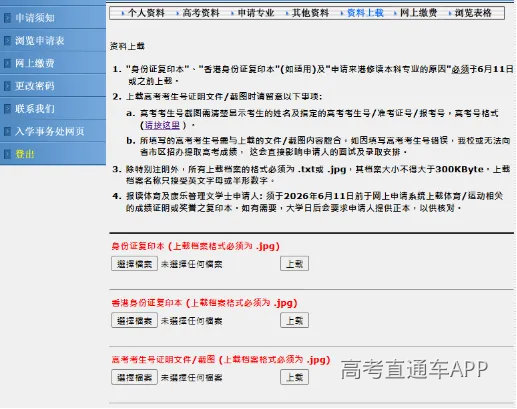Upload the 身份证复印本 file
Screen dimensions: 517x409
294,264
